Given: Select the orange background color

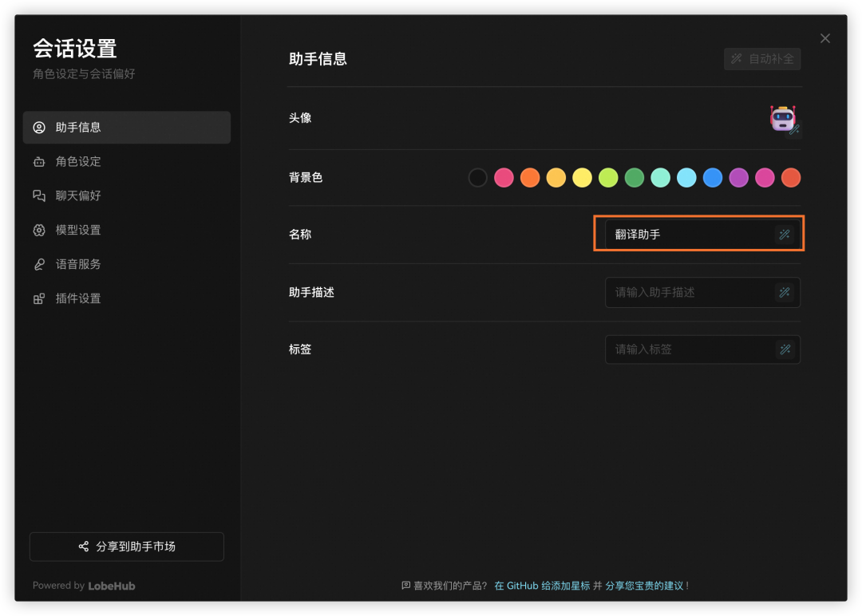Looking at the screenshot, I should (530, 177).
